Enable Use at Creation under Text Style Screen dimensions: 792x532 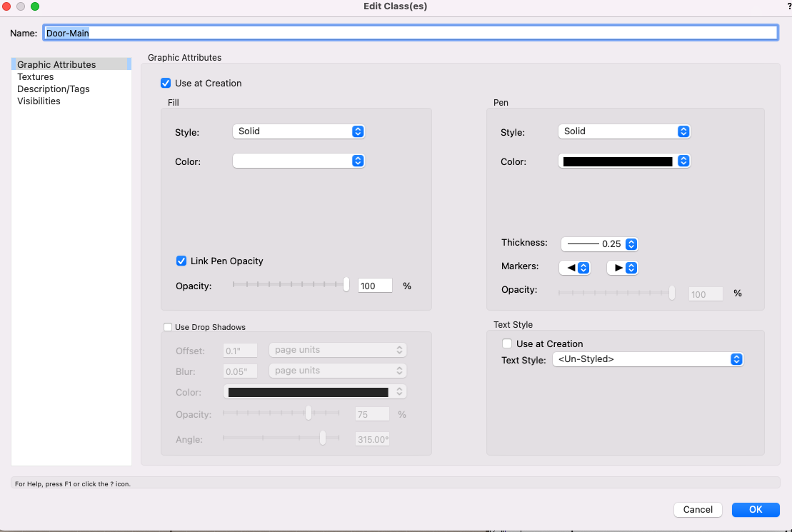coord(507,343)
